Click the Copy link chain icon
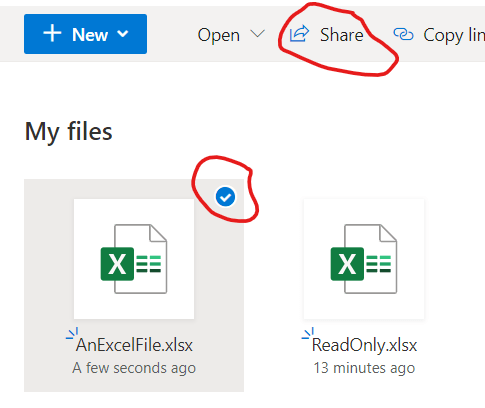The height and width of the screenshot is (408, 485). coord(403,34)
